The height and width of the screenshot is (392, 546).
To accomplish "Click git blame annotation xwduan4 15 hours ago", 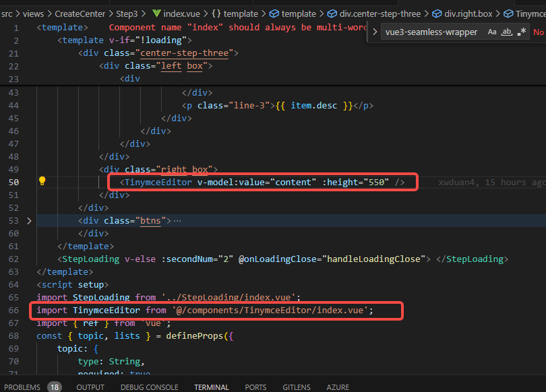I will tap(491, 183).
